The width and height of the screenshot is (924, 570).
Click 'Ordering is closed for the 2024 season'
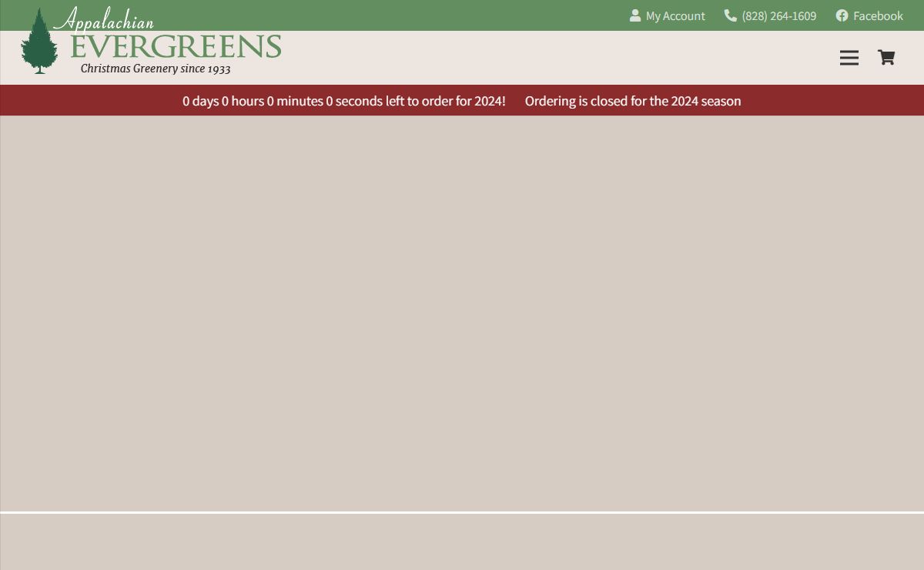coord(633,101)
